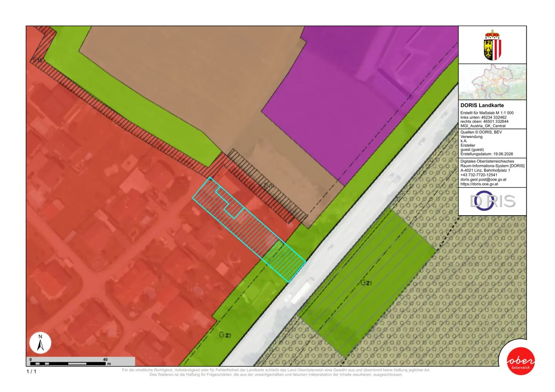Click the '40' value on the scale bar
Viewport: 555px width, 392px height.
coord(105,360)
